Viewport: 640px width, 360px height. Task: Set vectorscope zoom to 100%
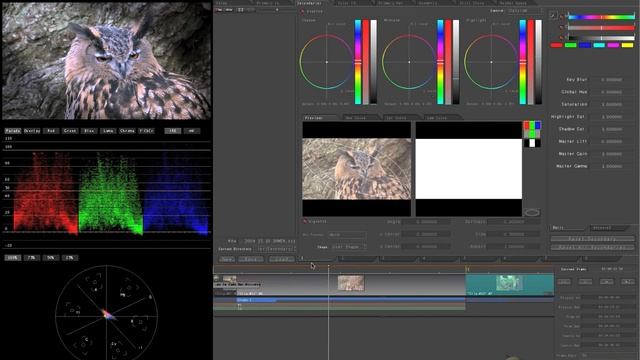click(x=12, y=258)
